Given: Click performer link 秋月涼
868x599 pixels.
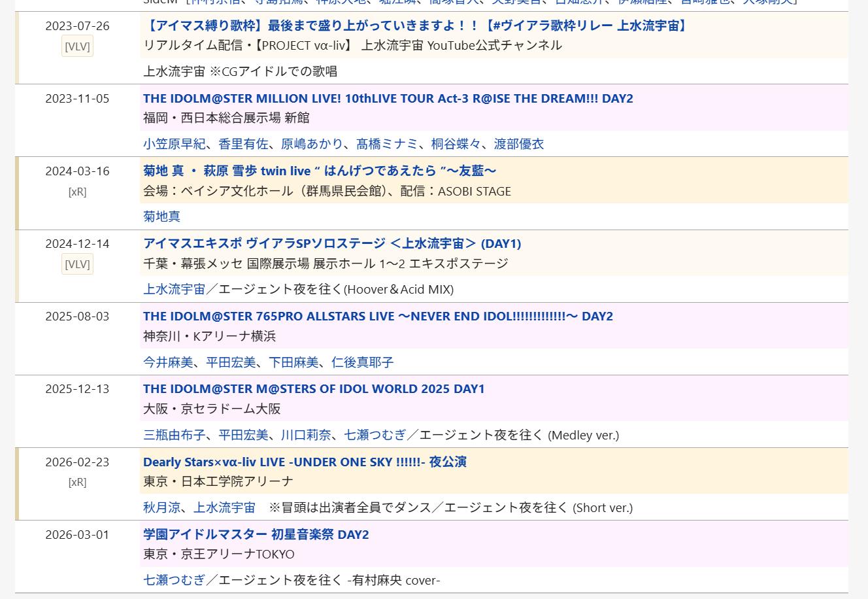Looking at the screenshot, I should [x=162, y=507].
